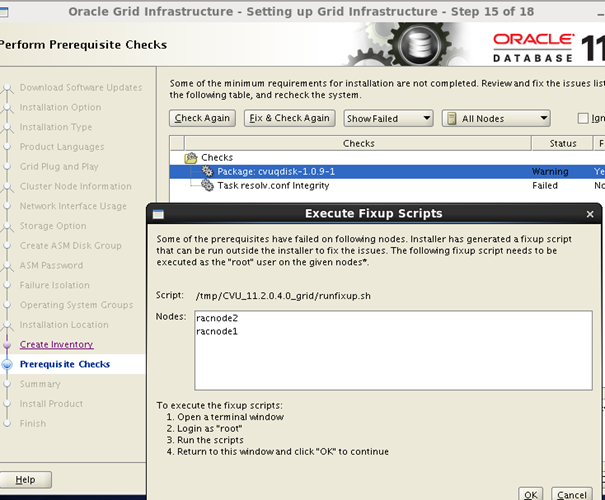
Task: Select Package: cvuqdisk-1.0.9-1 row
Action: (x=387, y=171)
